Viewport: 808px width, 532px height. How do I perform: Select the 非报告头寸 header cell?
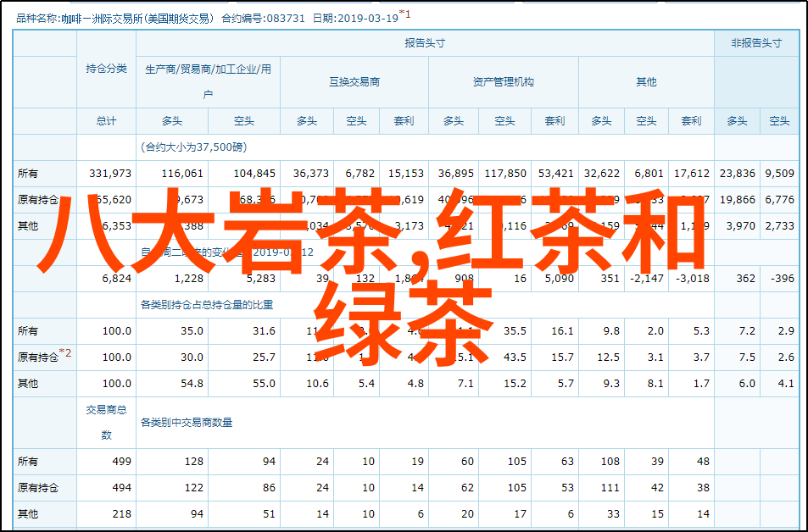tap(755, 42)
